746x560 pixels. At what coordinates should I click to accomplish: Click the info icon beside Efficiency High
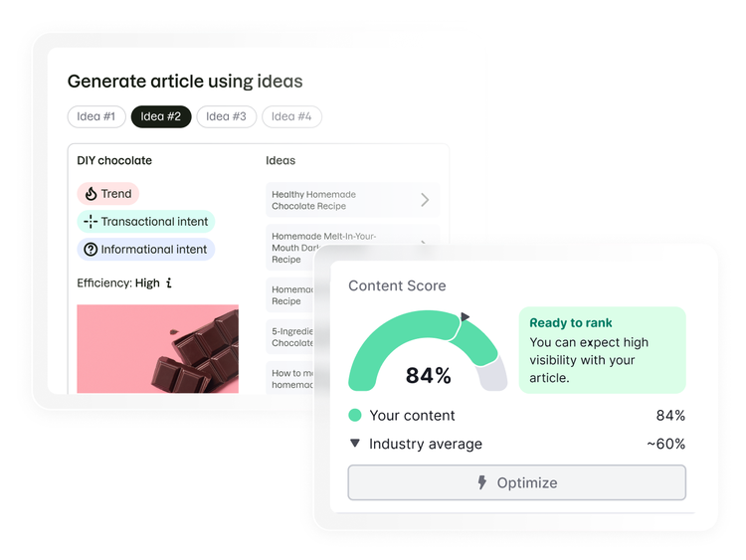click(169, 283)
